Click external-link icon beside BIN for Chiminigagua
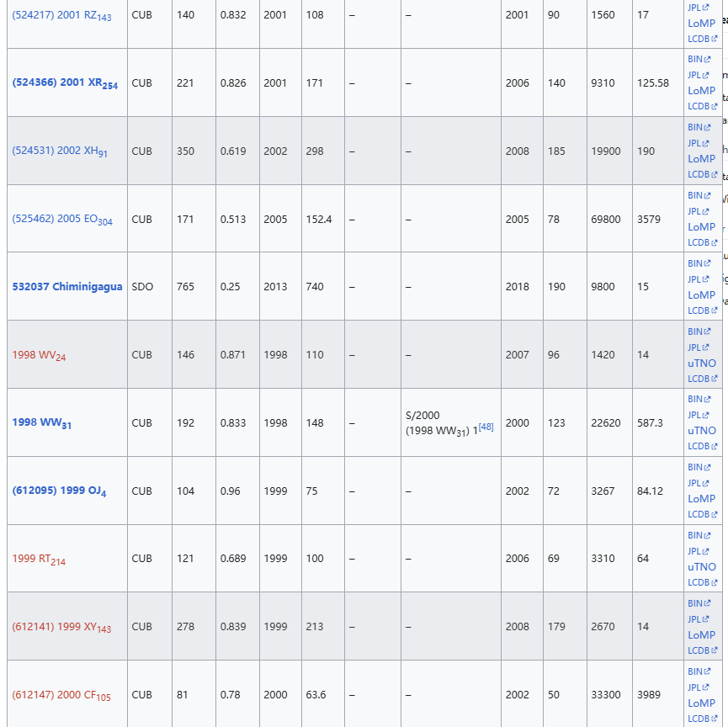Image resolution: width=728 pixels, height=727 pixels. click(707, 264)
